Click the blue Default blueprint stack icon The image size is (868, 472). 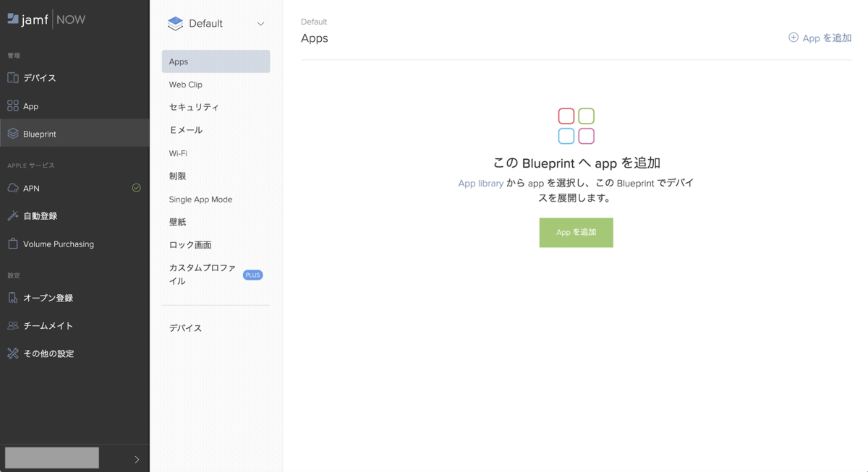click(x=175, y=23)
